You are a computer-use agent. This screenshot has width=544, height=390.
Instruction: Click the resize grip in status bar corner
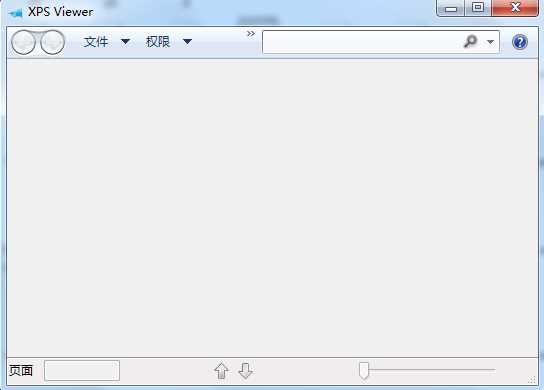[x=532, y=380]
